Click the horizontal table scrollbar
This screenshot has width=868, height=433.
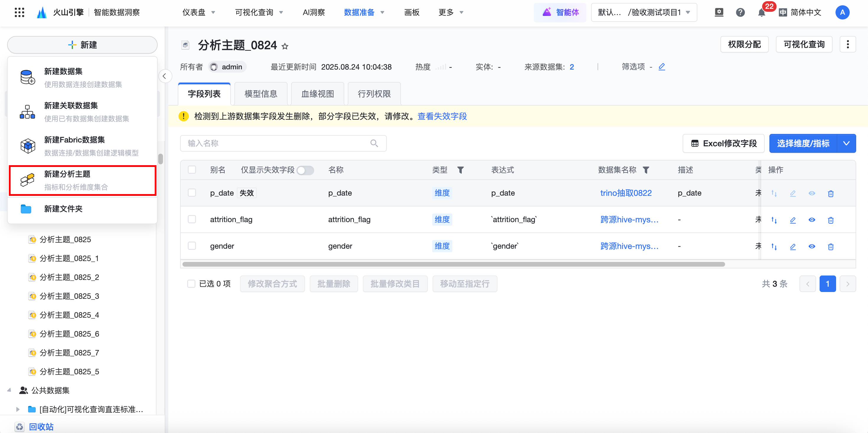click(x=453, y=264)
